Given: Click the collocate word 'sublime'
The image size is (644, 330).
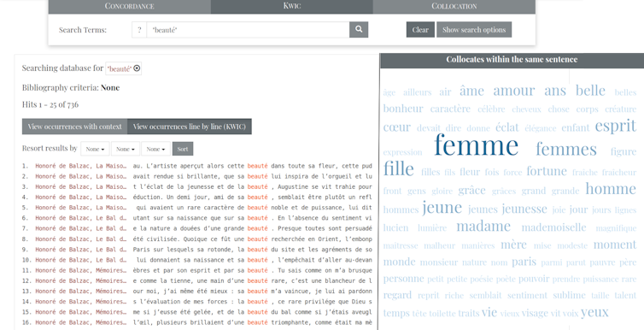Looking at the screenshot, I should pyautogui.click(x=569, y=295).
